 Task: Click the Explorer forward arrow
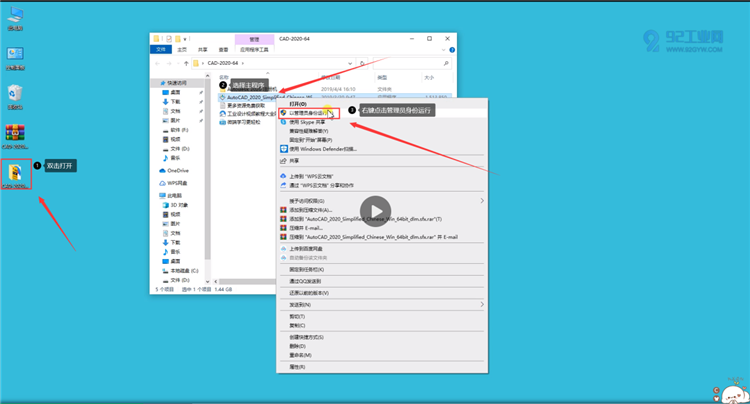[168, 63]
